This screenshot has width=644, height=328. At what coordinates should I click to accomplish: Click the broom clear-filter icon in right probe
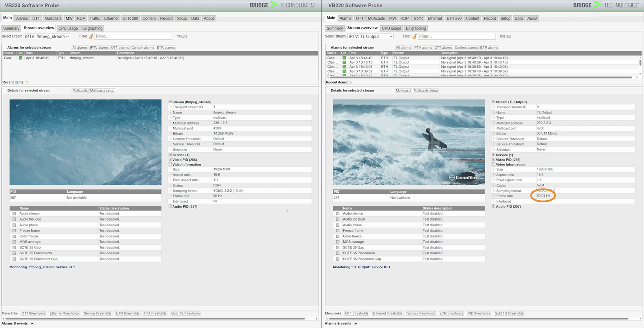414,36
